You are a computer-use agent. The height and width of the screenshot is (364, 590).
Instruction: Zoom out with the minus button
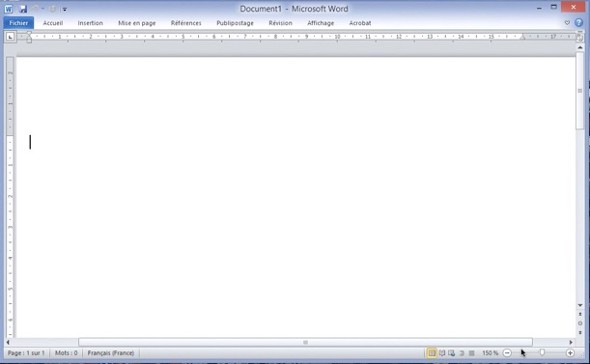(507, 353)
